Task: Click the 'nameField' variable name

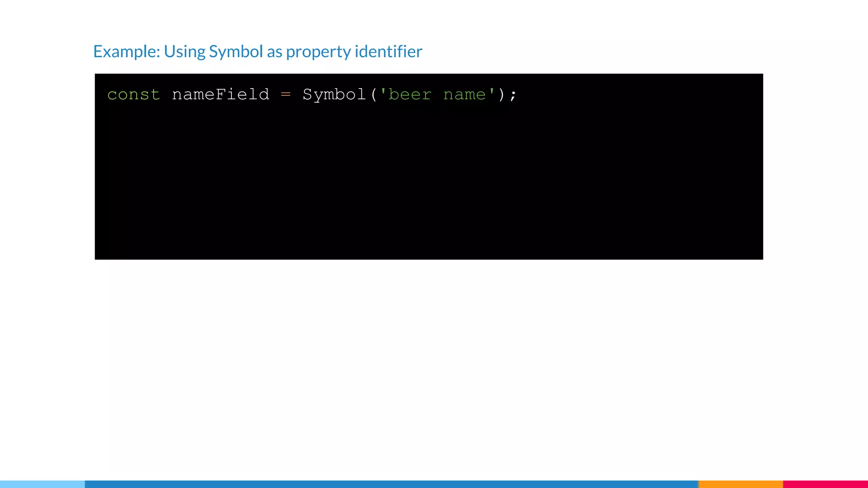Action: (220, 94)
